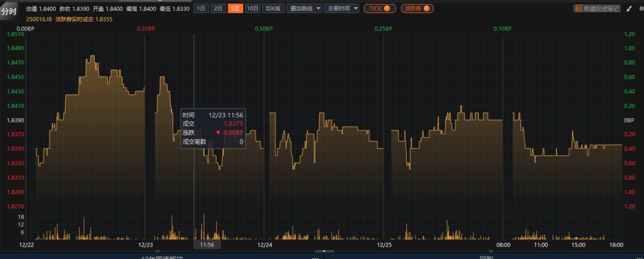Click the 切K线 button

point(273,8)
